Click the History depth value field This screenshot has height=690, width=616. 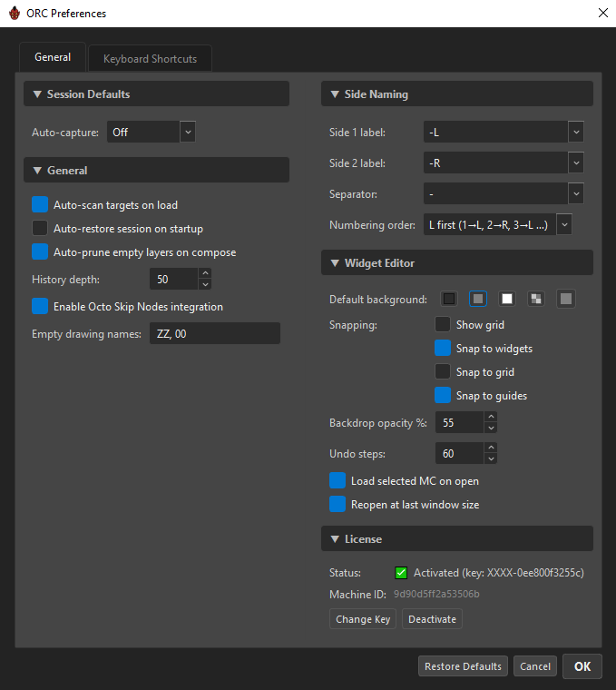coord(174,279)
